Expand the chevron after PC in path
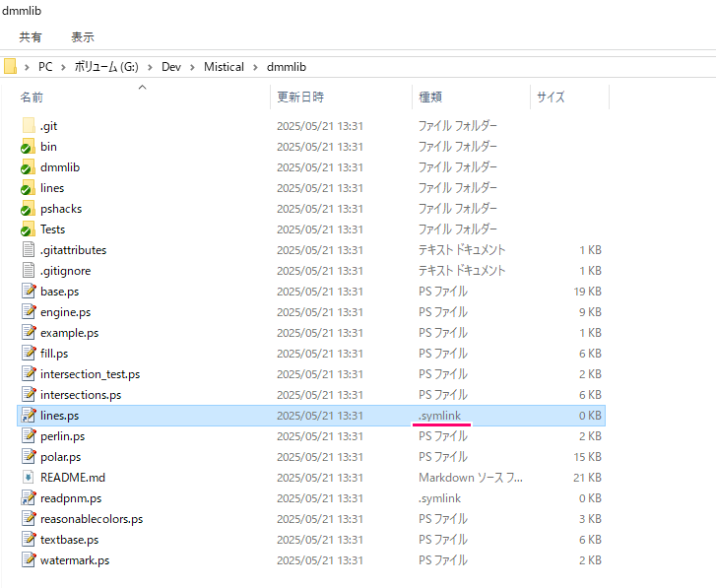 coord(63,67)
